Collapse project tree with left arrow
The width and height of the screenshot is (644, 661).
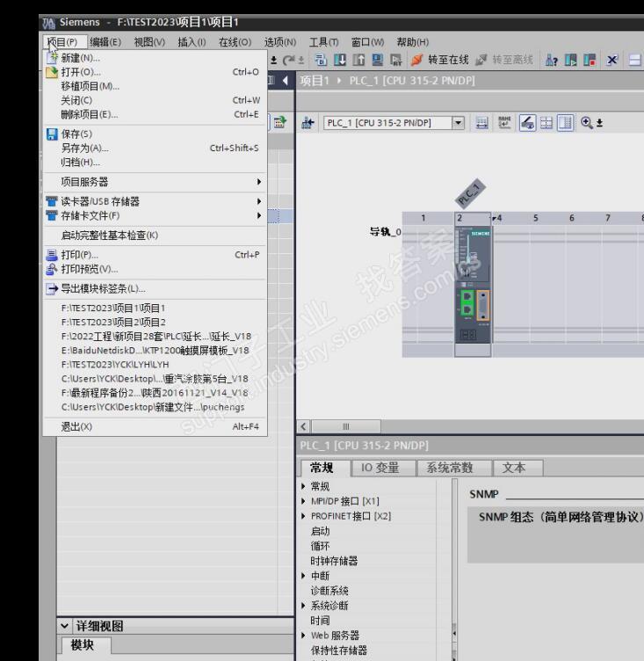pyautogui.click(x=286, y=80)
